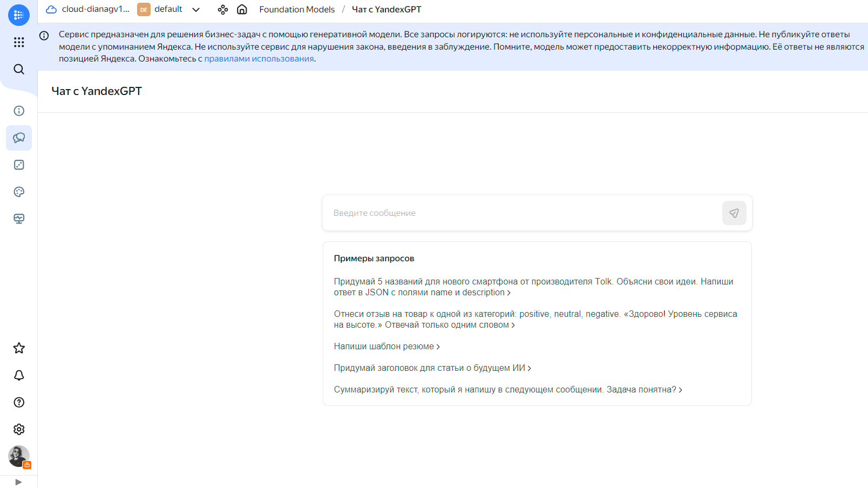Open the chat playground icon in sidebar
The height and width of the screenshot is (488, 868).
(x=19, y=138)
